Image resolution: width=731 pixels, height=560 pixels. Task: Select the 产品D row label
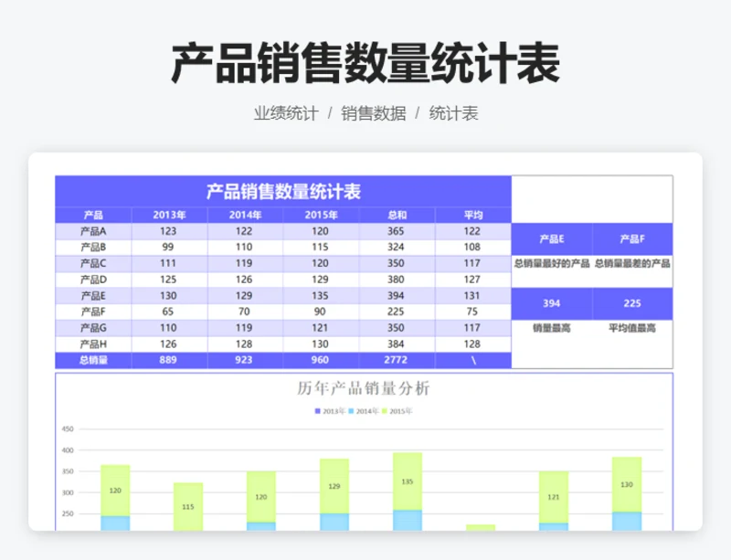(x=93, y=280)
